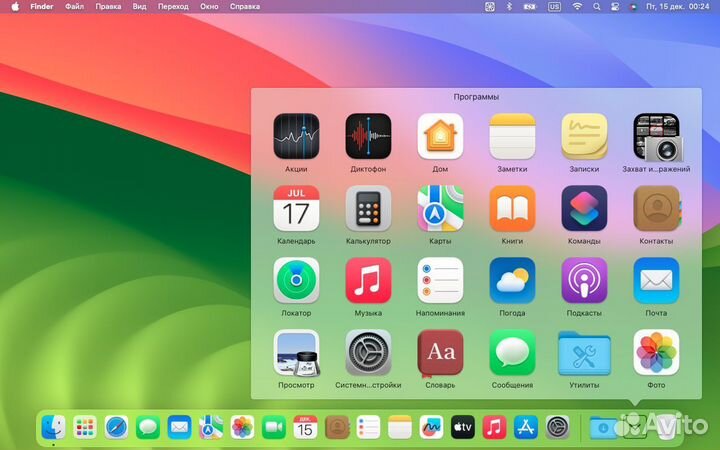Viewport: 720px width, 450px height.
Task: Click date and time Пт, 15 дек. 00:24
Action: coord(678,6)
